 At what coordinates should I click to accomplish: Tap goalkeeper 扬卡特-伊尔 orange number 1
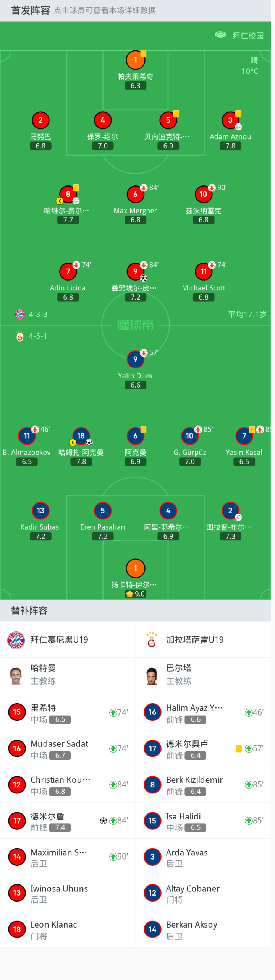[135, 568]
